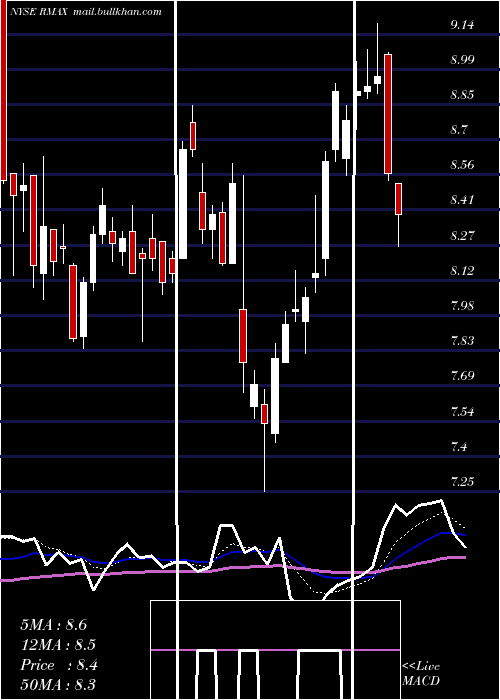Select the 8.7 price axis label
Screen dimensions: 500x700
pos(459,130)
